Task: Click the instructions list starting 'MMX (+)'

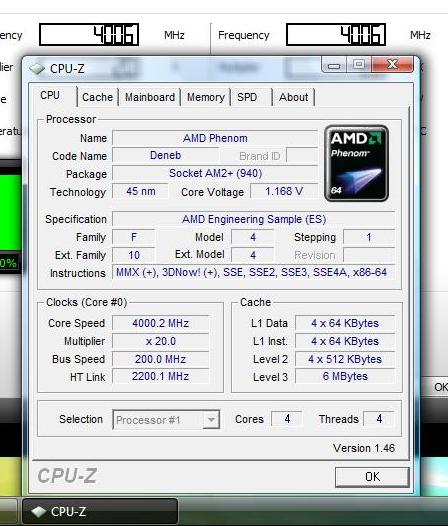Action: (254, 272)
